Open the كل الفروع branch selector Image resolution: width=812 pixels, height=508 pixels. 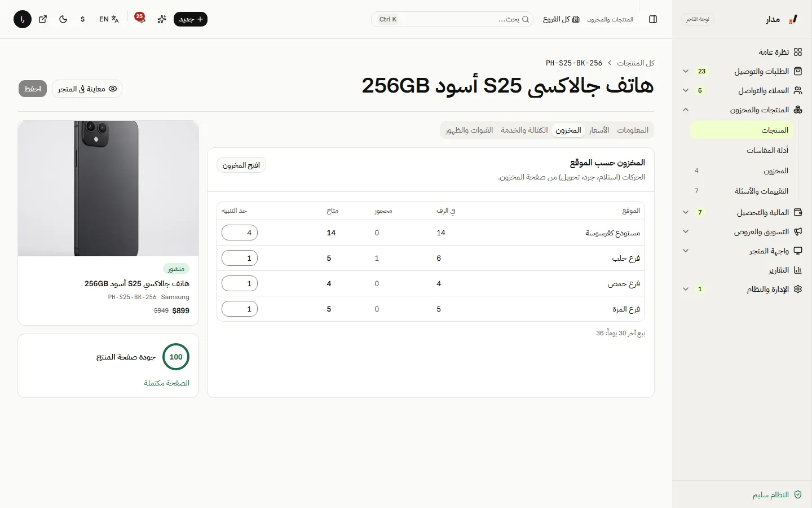tap(561, 19)
